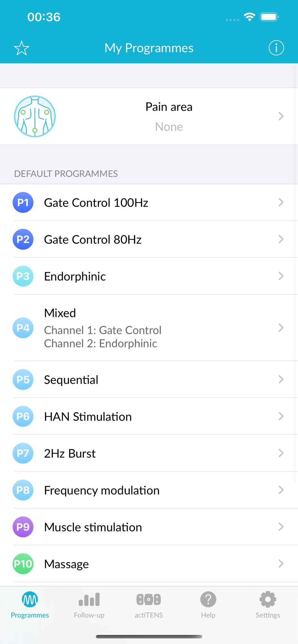This screenshot has height=644, width=298.
Task: Tap the favorites star icon
Action: click(x=22, y=48)
